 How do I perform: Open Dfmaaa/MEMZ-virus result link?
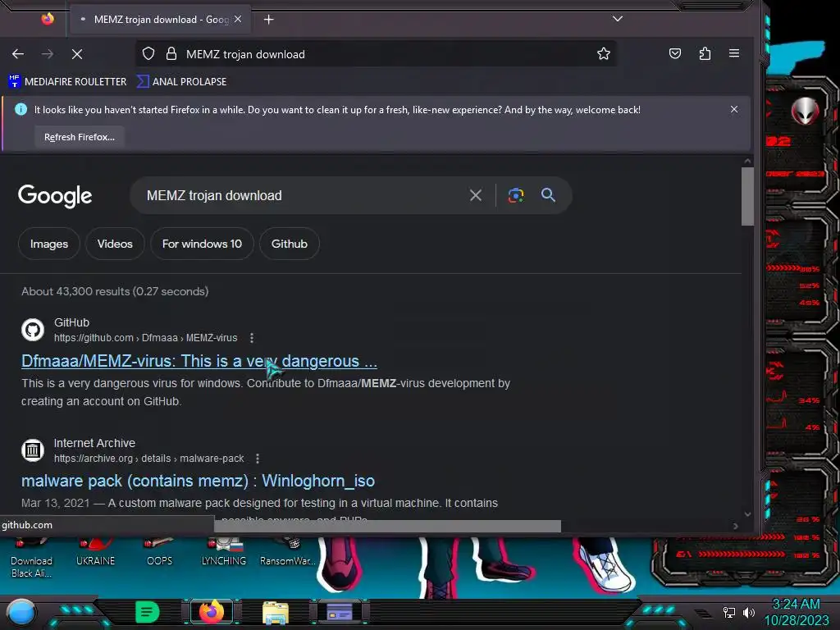click(x=199, y=361)
